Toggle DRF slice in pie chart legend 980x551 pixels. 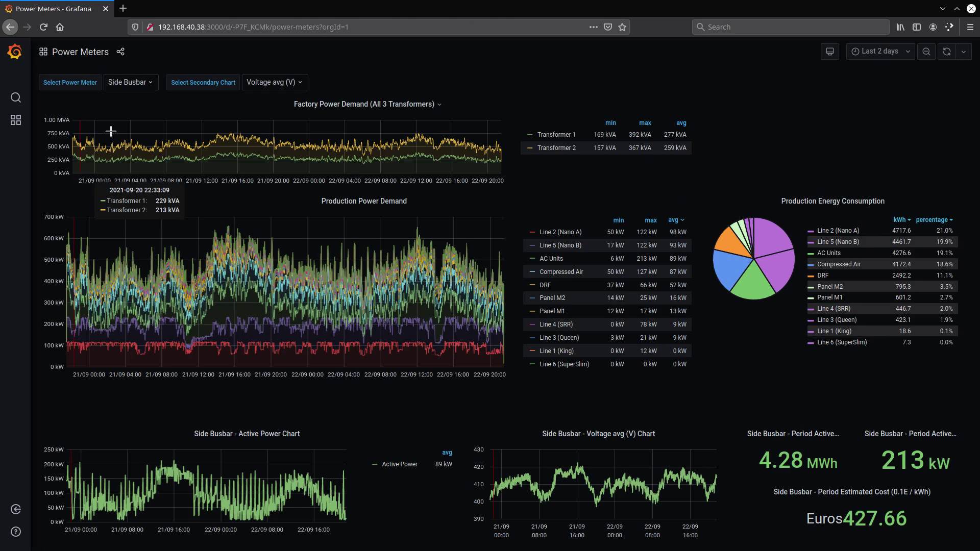(822, 275)
